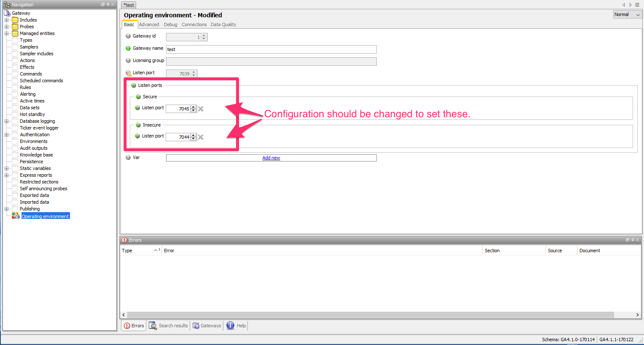
Task: Expand the Managed entities tree node
Action: tap(6, 33)
